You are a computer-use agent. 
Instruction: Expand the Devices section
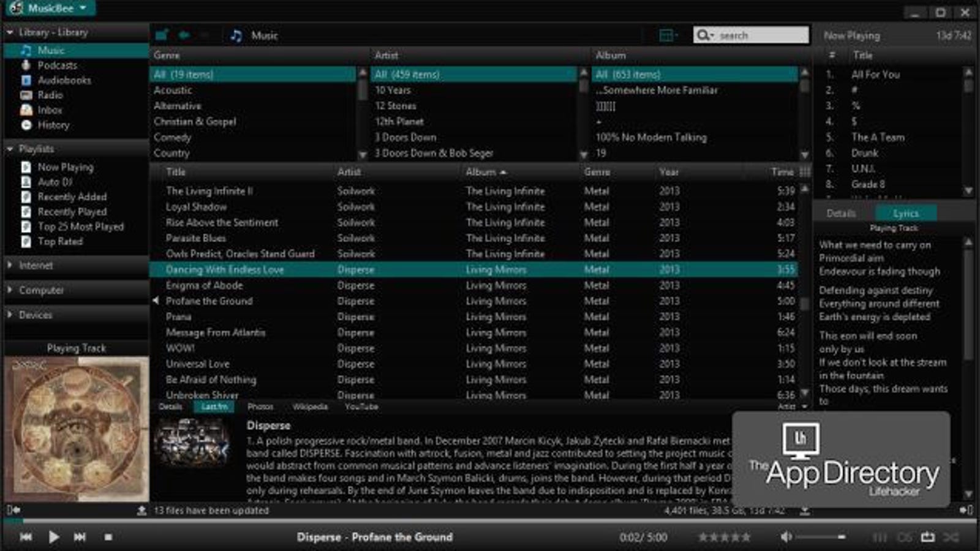[x=10, y=315]
